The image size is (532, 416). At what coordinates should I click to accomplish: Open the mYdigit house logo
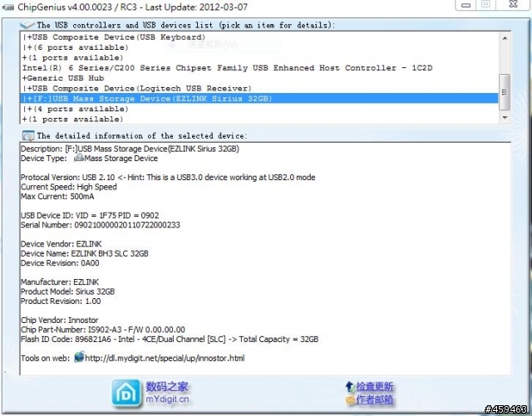pos(126,393)
